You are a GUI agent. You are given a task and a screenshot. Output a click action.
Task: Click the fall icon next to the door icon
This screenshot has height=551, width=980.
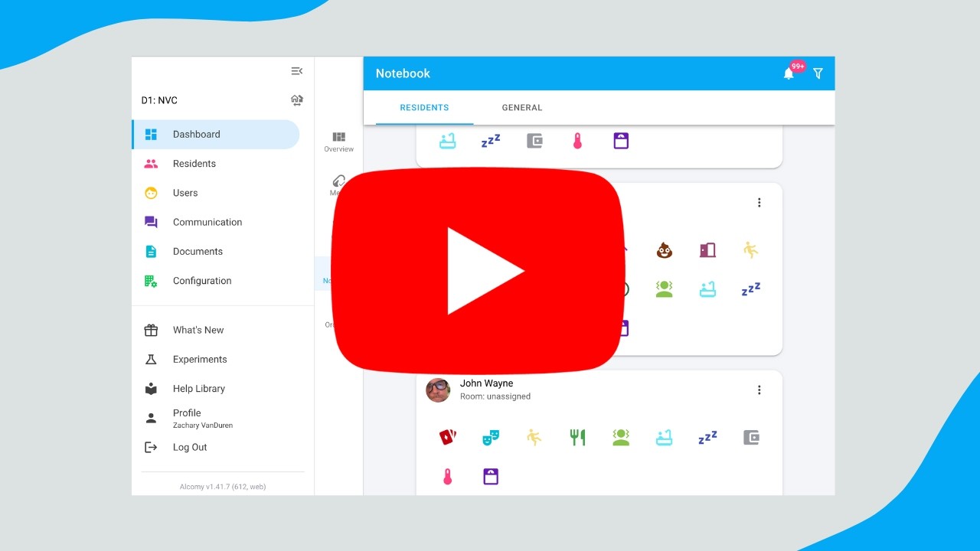pyautogui.click(x=751, y=250)
